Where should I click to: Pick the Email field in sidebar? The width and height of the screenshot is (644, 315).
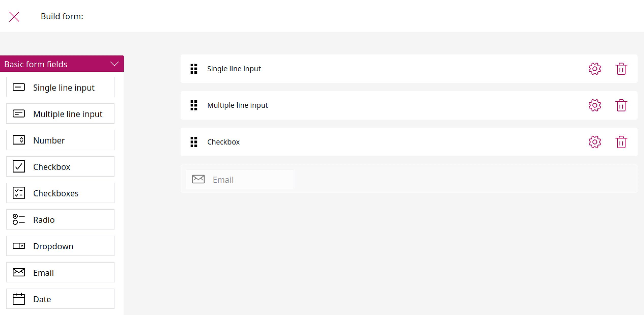[60, 273]
